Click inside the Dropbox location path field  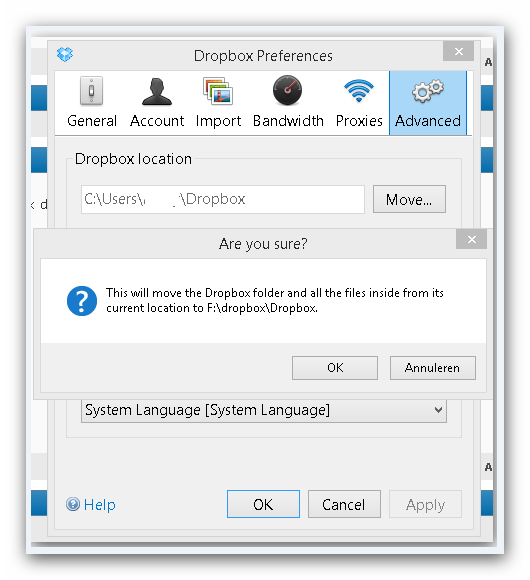(x=223, y=199)
